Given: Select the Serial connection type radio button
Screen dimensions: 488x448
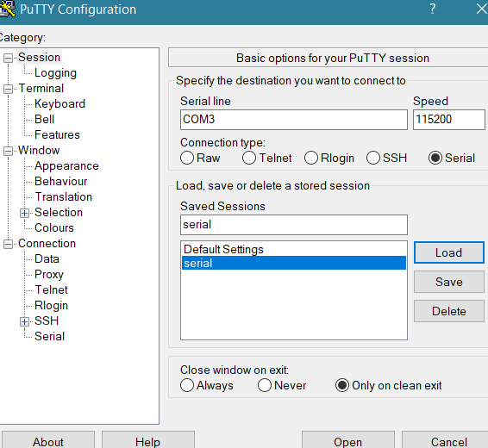Looking at the screenshot, I should click(x=435, y=158).
